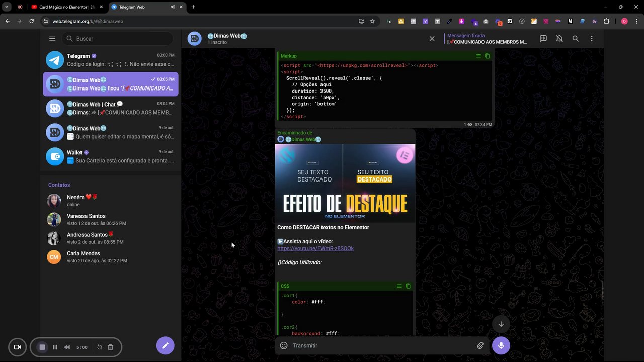Image resolution: width=644 pixels, height=362 pixels.
Task: Open the highlighted Dimas Web channel in list
Action: click(x=111, y=84)
